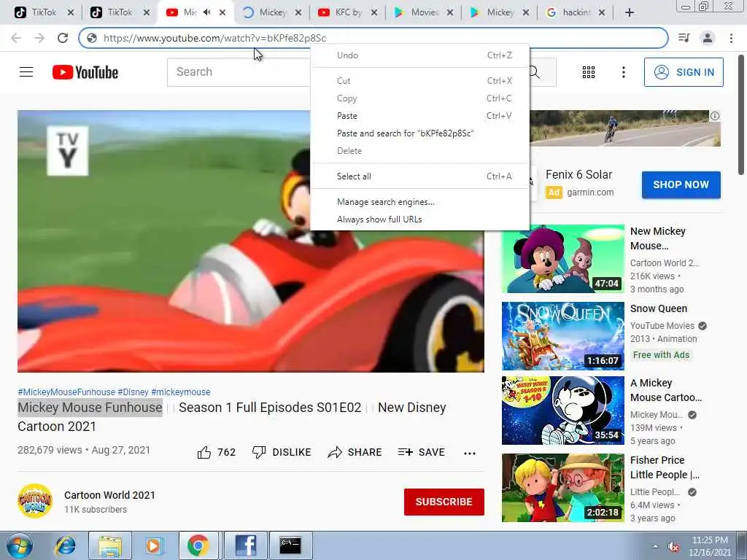Switch to Movies Google Play tab

[423, 12]
